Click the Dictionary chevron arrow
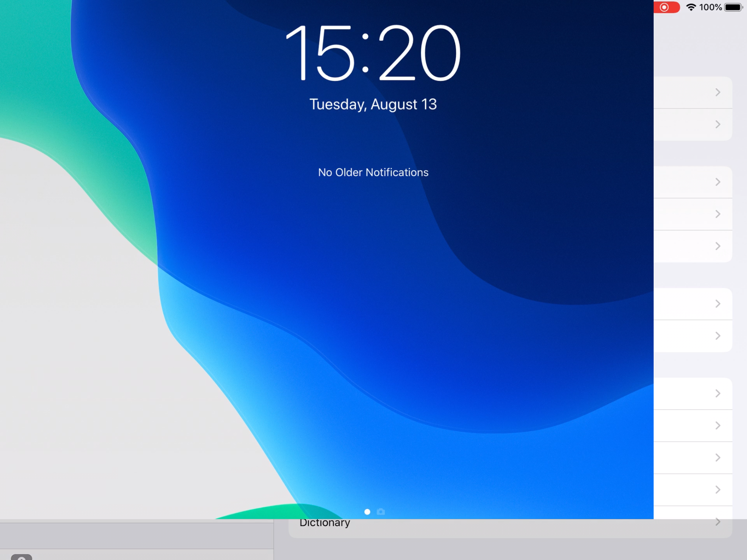 719,522
